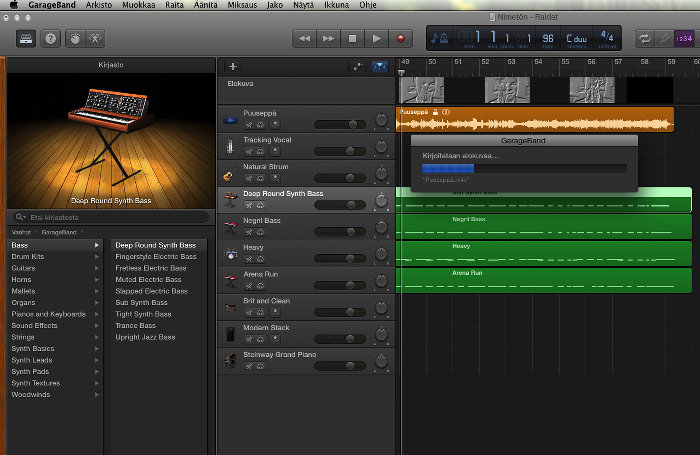
Task: Solo the Natural Strum track
Action: point(260,179)
